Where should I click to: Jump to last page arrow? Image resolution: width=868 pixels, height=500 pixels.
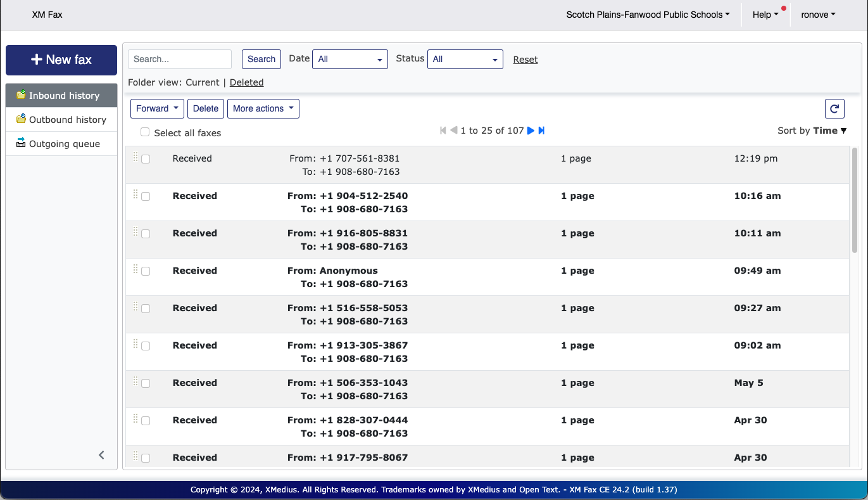point(542,131)
